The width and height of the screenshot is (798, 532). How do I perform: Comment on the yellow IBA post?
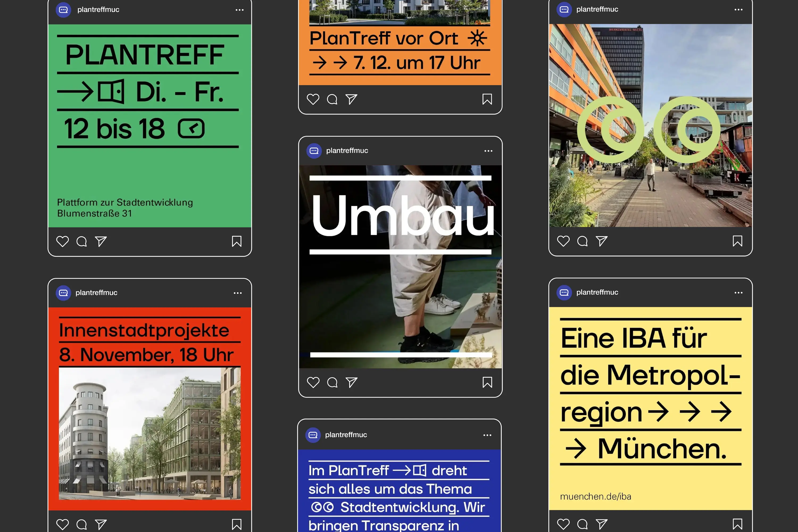(582, 524)
